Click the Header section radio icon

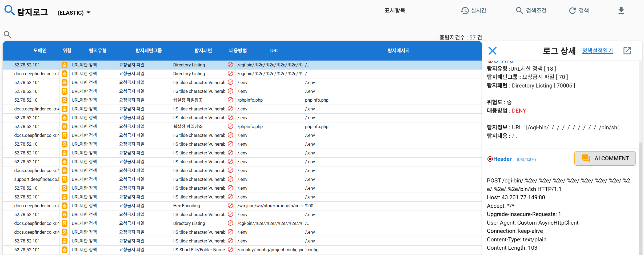[x=490, y=159]
